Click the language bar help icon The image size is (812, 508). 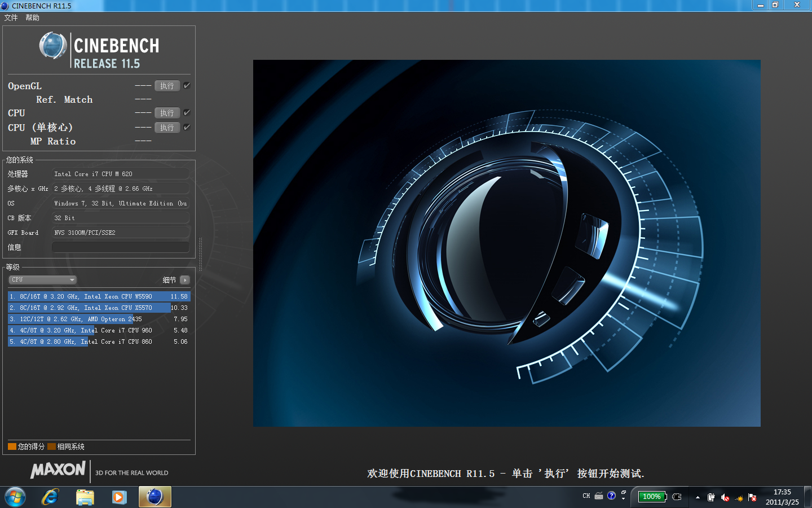(x=611, y=496)
